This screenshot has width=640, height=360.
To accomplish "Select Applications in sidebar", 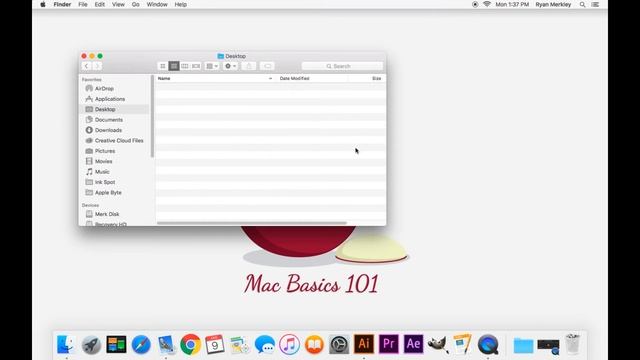I will click(109, 99).
